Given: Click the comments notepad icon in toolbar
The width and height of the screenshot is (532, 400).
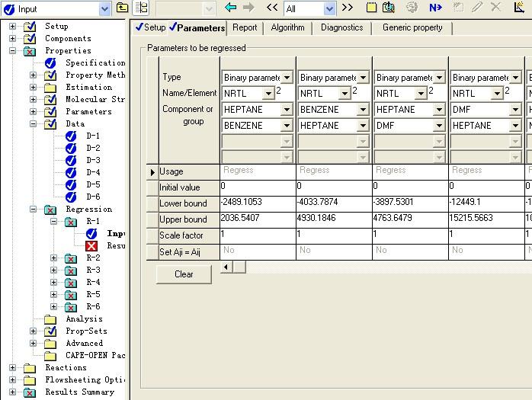Looking at the screenshot, I should click(x=371, y=8).
